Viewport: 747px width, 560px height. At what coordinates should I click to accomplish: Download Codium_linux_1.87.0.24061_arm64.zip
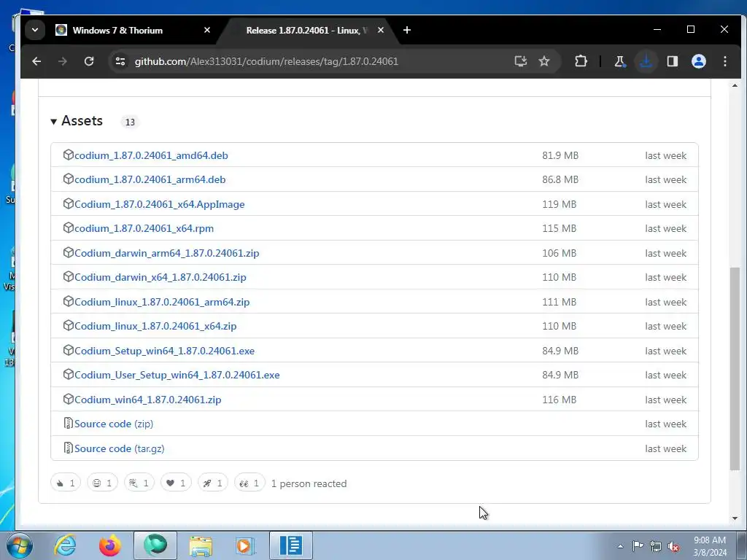pyautogui.click(x=162, y=302)
